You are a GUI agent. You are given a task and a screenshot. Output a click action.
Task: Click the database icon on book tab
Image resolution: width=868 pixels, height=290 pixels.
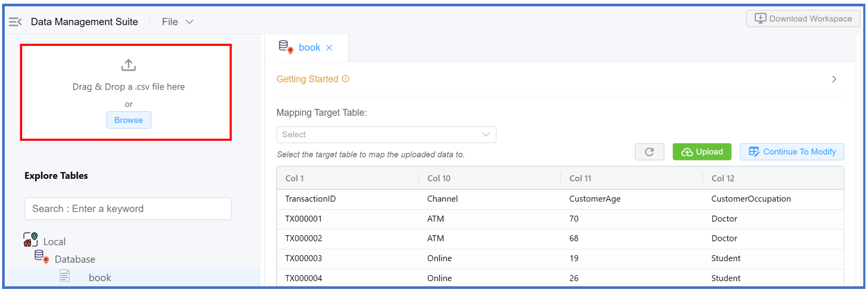[x=285, y=47]
